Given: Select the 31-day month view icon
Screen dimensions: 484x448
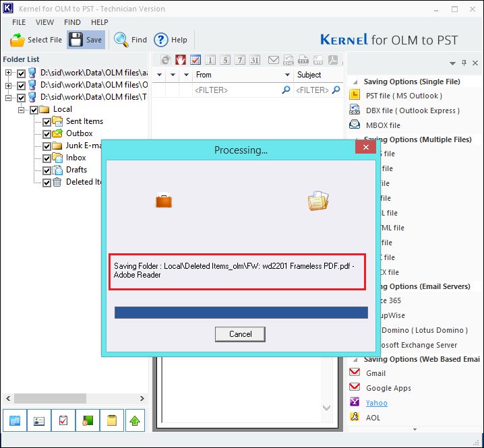Looking at the screenshot, I should point(255,60).
